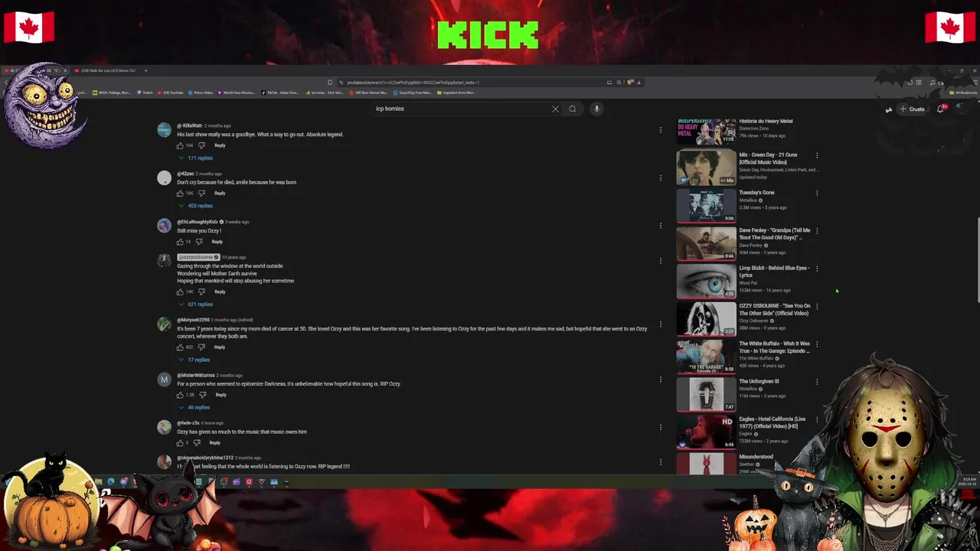Expand 17 replies under @Matysek2290
980x551 pixels.
pyautogui.click(x=194, y=360)
